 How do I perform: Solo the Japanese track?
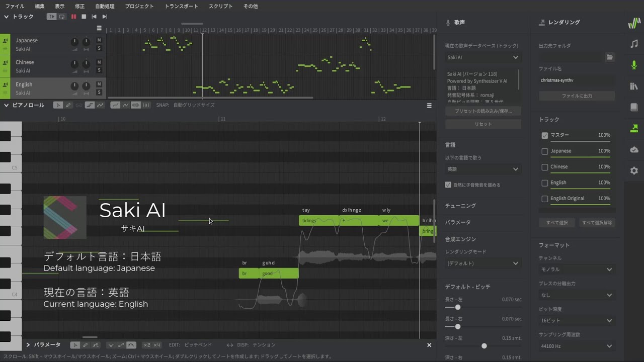point(99,48)
